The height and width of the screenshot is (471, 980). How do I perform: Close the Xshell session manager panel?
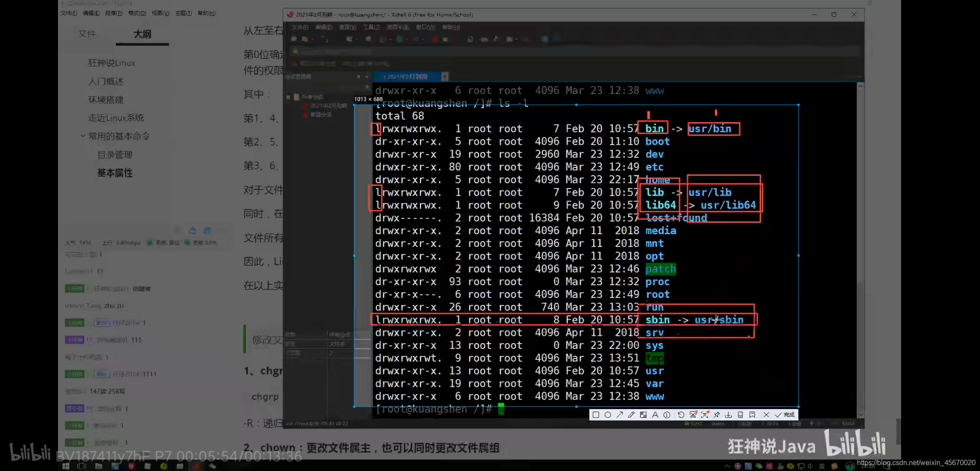(x=367, y=76)
